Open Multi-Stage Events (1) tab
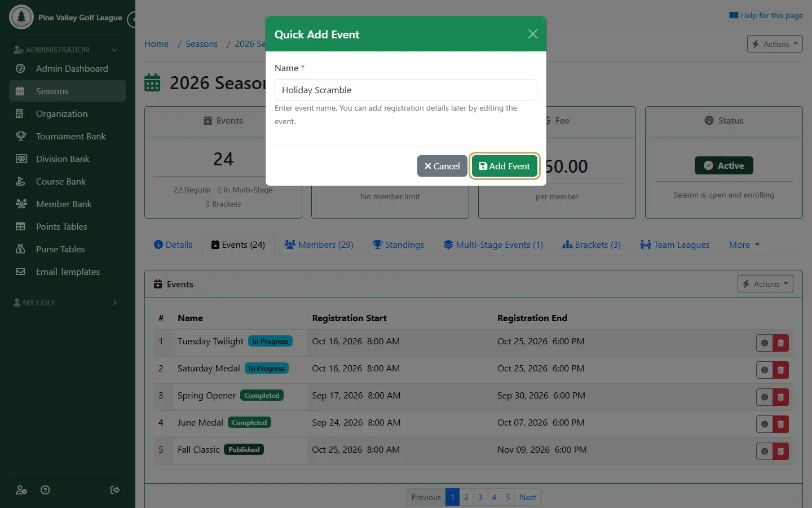 click(493, 244)
